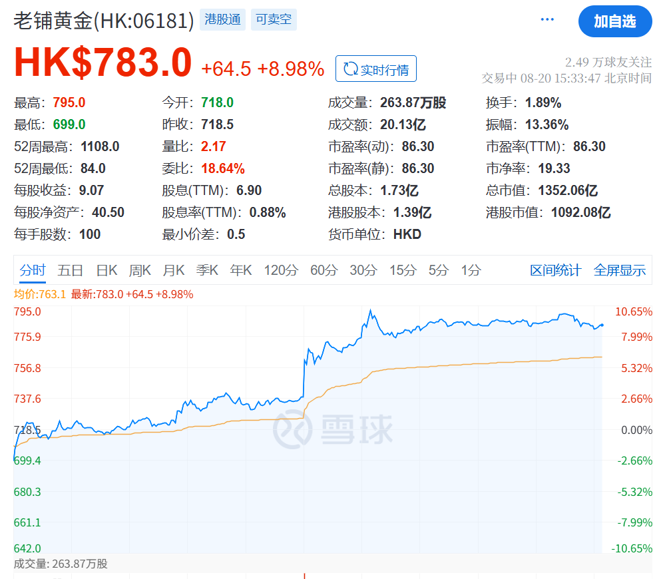Switch to the 月K chart tab
This screenshot has width=667, height=579.
173,270
